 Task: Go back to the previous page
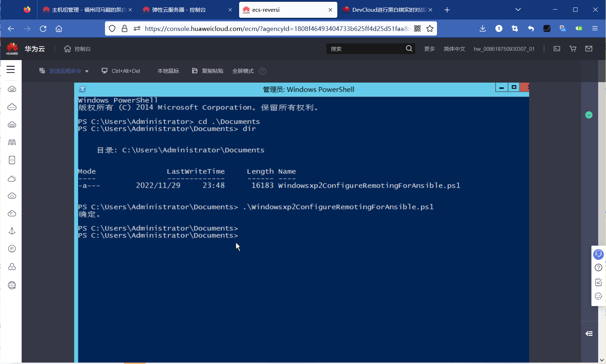tap(11, 29)
